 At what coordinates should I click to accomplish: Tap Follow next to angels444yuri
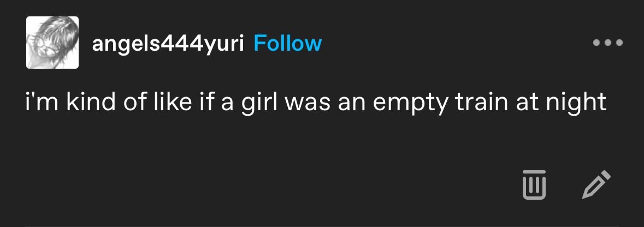(288, 43)
